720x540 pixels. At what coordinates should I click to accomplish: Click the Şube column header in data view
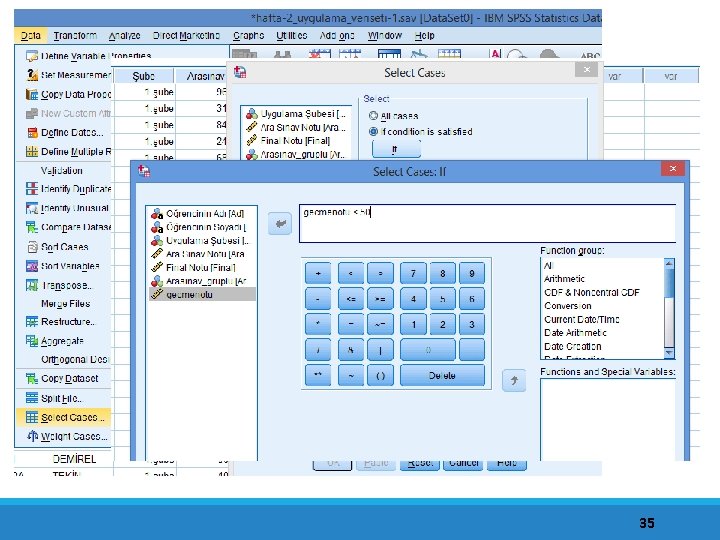pyautogui.click(x=144, y=76)
